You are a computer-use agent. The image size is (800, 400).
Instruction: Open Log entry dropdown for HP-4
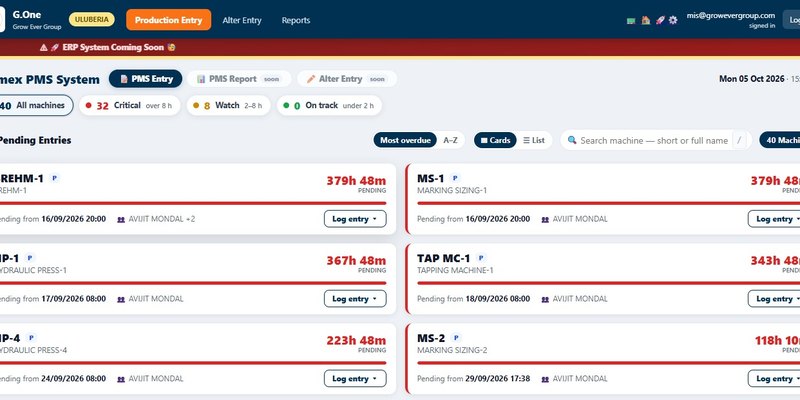click(355, 379)
